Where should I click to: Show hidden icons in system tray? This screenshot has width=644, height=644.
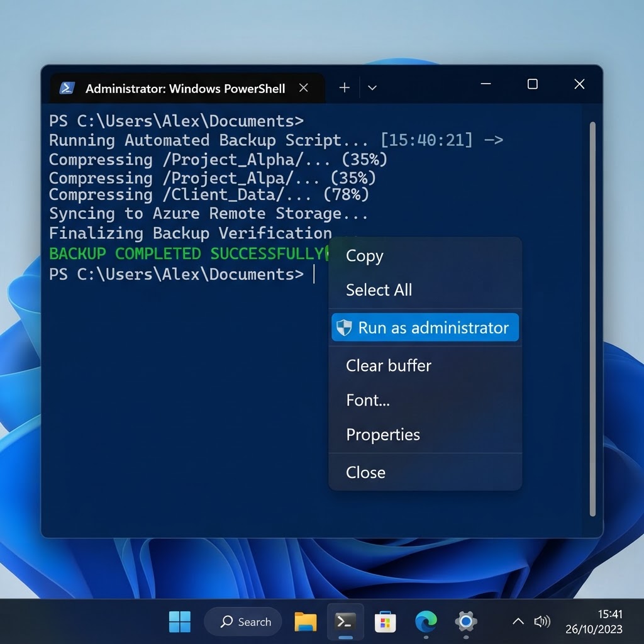click(x=518, y=621)
